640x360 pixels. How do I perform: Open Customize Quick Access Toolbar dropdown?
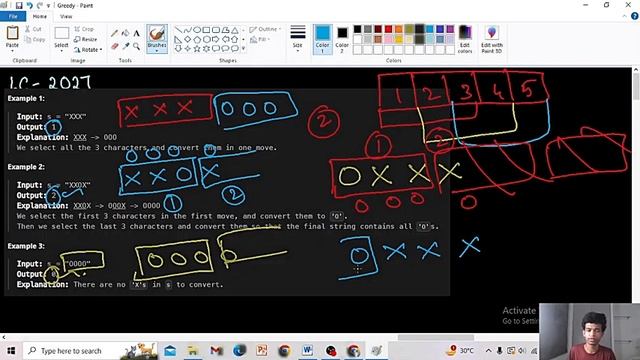click(x=48, y=5)
